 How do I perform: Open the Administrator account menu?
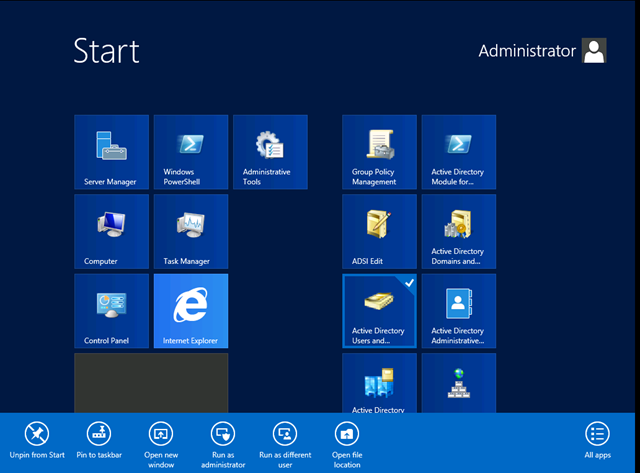pyautogui.click(x=542, y=51)
